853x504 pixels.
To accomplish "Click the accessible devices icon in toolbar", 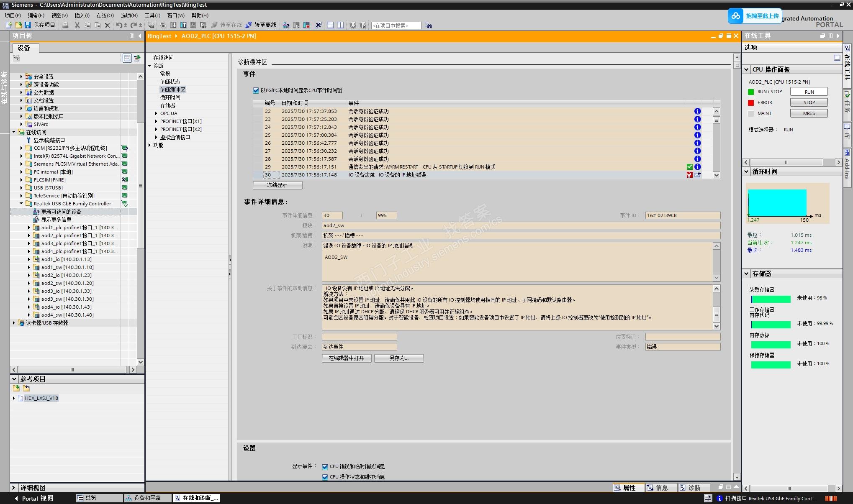I will click(286, 25).
